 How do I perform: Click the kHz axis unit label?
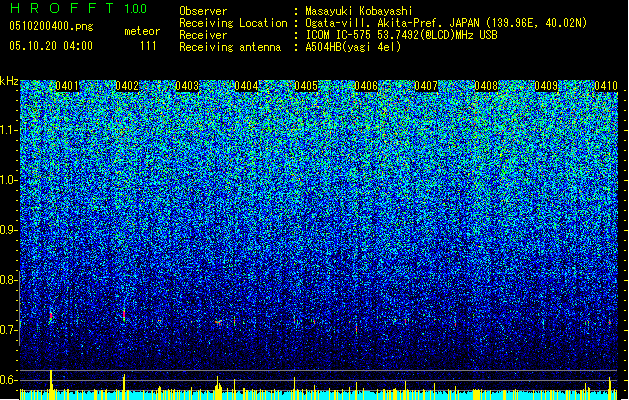point(9,80)
